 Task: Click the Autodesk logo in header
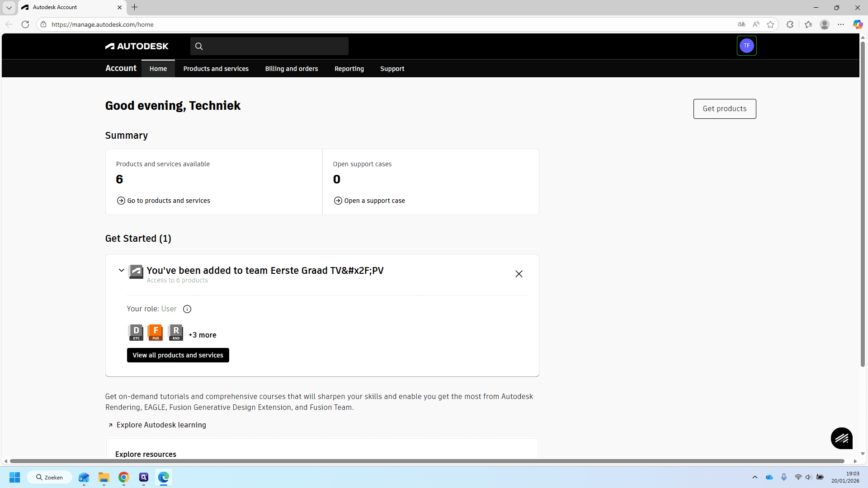[x=137, y=46]
